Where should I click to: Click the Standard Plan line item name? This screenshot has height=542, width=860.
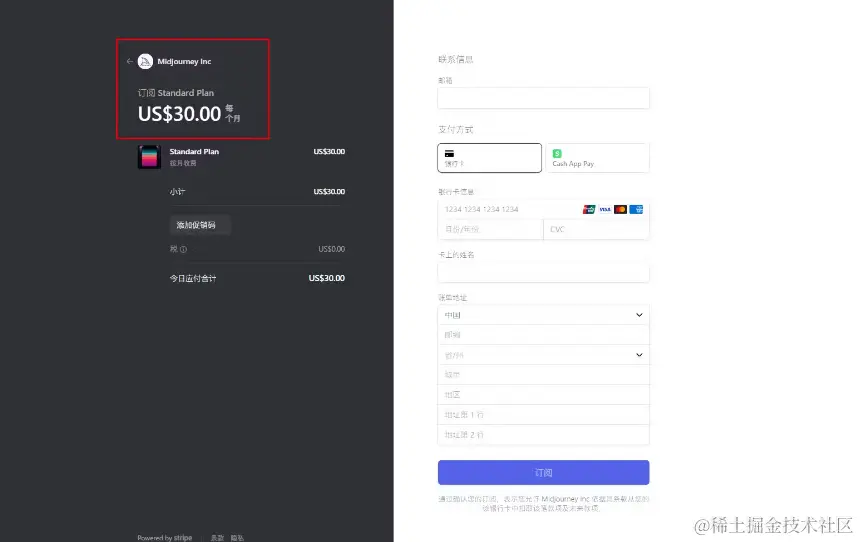194,151
